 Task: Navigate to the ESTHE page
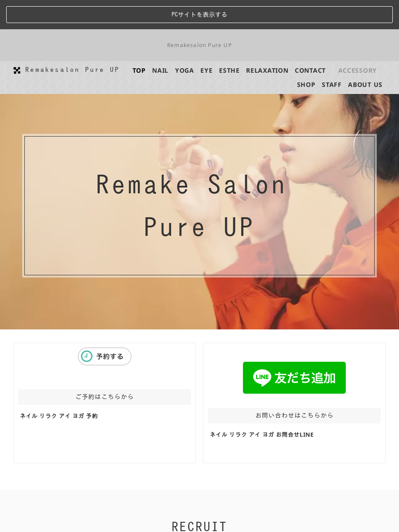point(229,70)
